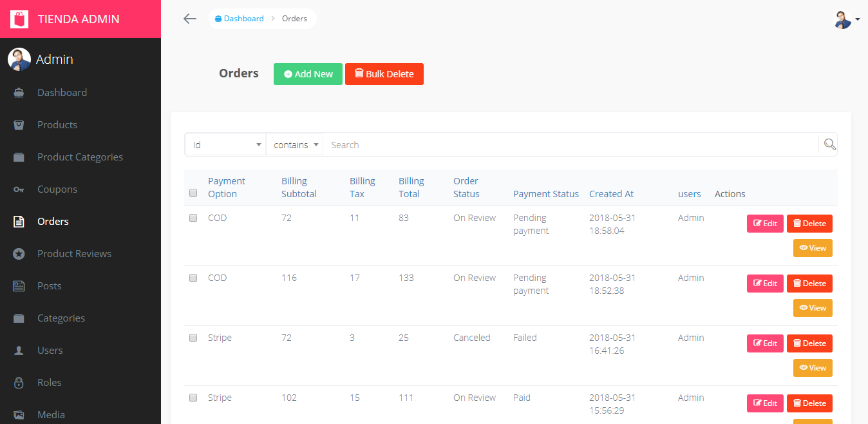Sort by Order Status column header
The image size is (868, 424).
[466, 188]
